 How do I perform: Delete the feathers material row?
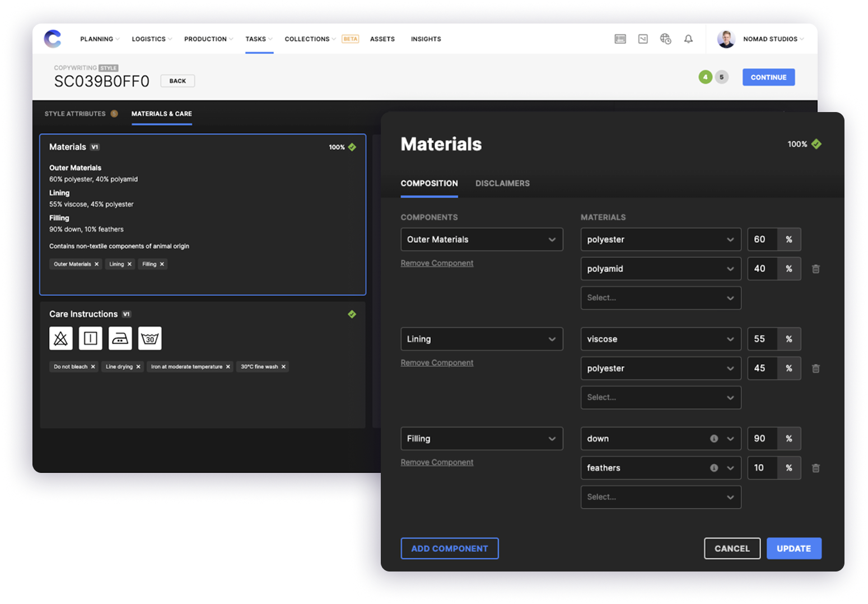click(x=816, y=468)
